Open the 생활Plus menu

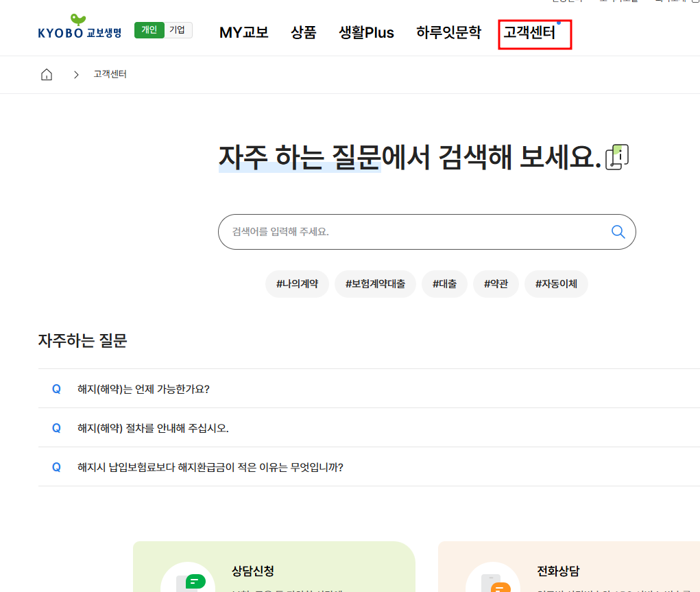pos(366,33)
